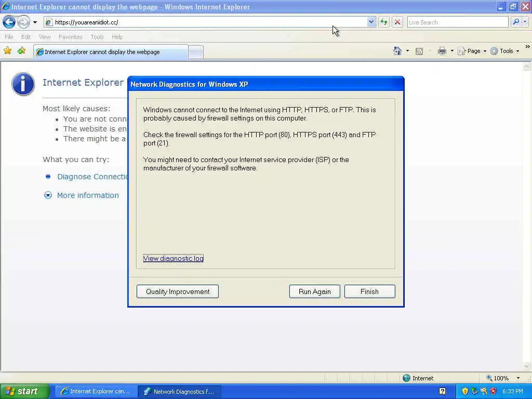Screen dimensions: 532x399
Task: Click the Live Search input box
Action: (457, 22)
